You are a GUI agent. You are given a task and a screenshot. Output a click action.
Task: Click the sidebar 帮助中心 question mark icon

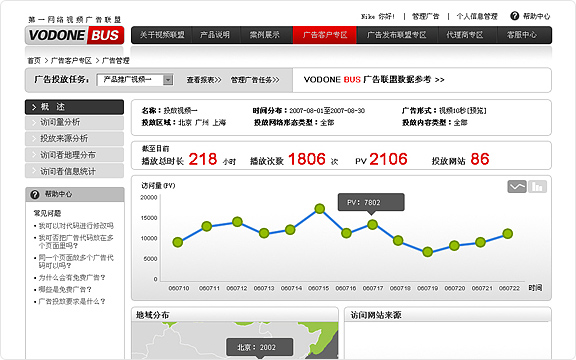coord(35,194)
